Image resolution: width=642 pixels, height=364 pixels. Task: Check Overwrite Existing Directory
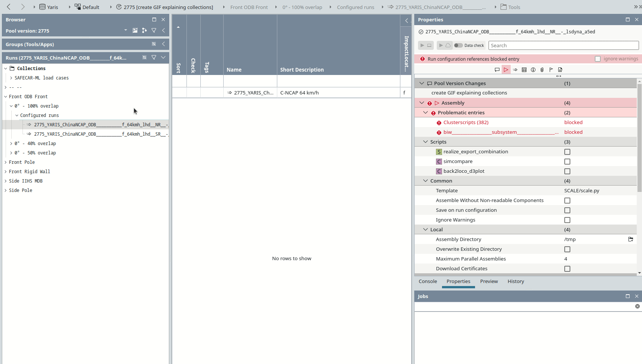point(567,249)
